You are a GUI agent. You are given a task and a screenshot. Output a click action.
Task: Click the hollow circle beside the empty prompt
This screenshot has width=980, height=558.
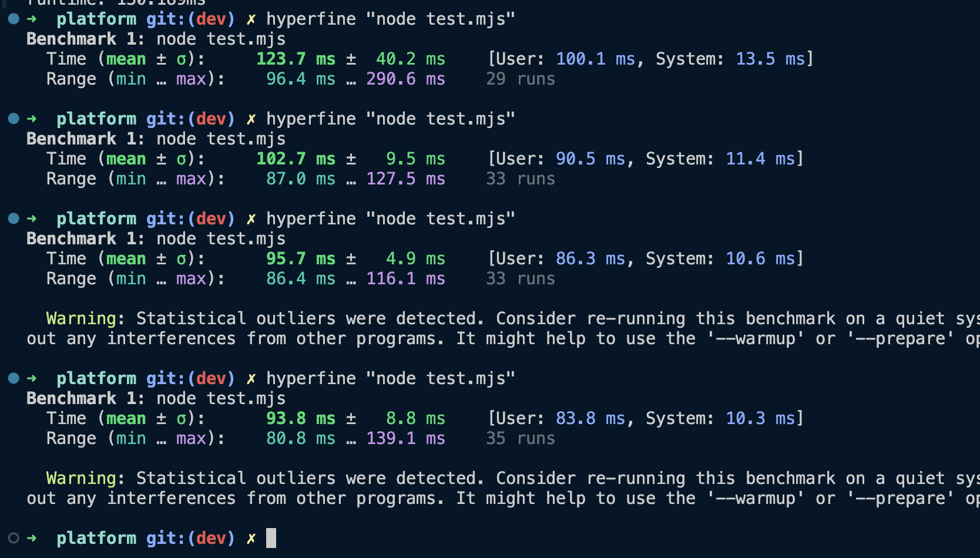14,538
